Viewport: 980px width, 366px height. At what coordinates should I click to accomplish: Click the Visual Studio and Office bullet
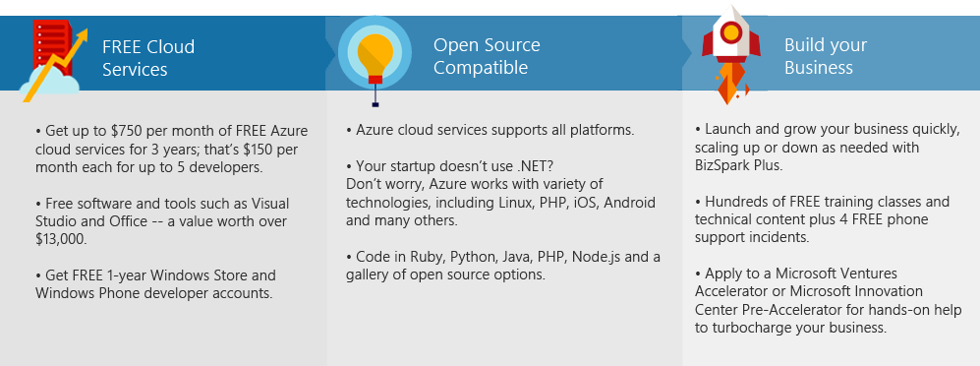point(162,221)
